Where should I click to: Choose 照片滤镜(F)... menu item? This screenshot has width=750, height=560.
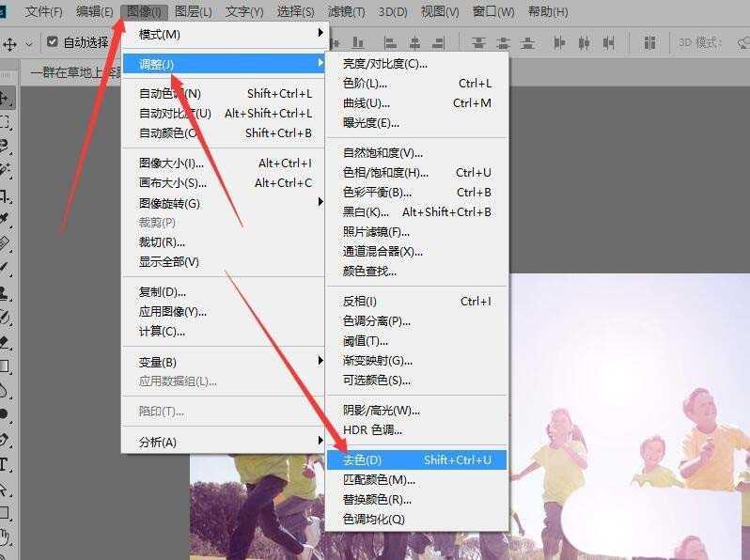coord(416,232)
